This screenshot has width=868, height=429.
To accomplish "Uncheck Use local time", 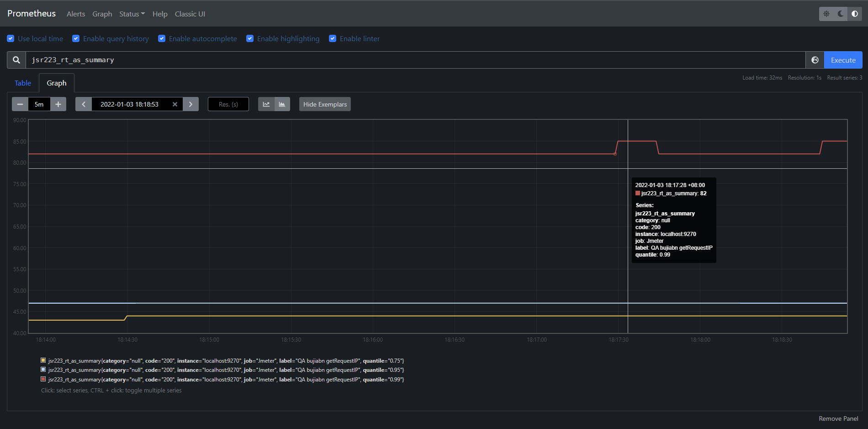I will (x=11, y=38).
